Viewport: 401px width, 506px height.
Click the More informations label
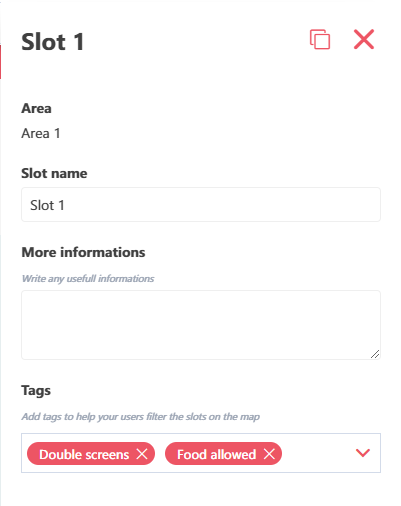tap(83, 252)
